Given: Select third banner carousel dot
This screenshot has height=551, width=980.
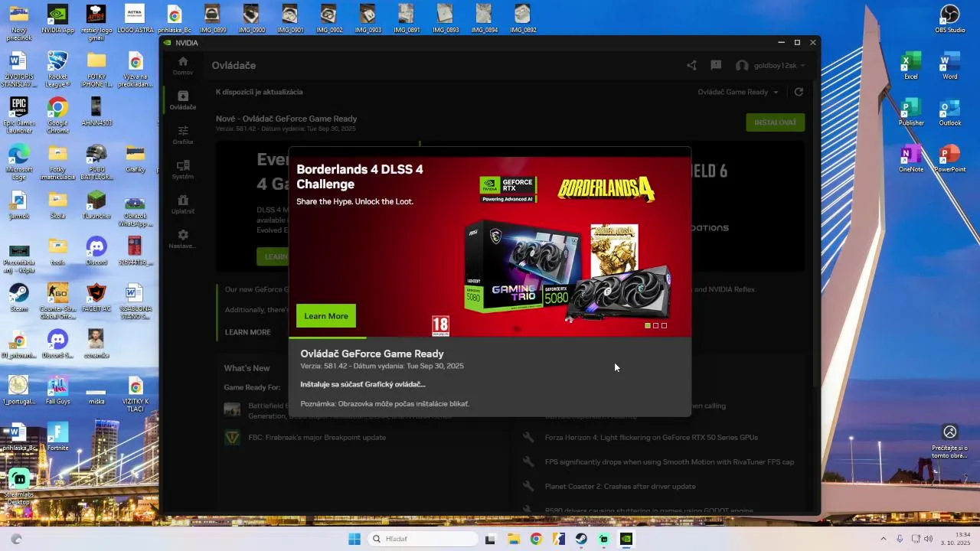Looking at the screenshot, I should click(664, 325).
